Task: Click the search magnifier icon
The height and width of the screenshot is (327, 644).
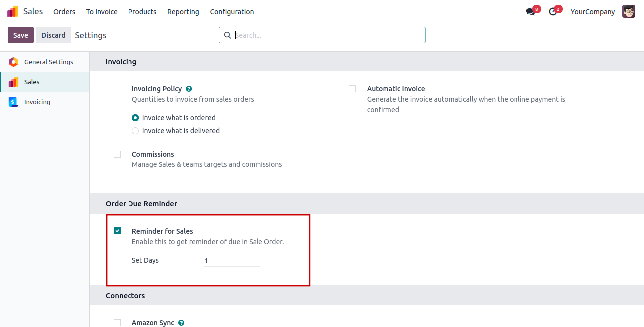Action: [x=227, y=35]
